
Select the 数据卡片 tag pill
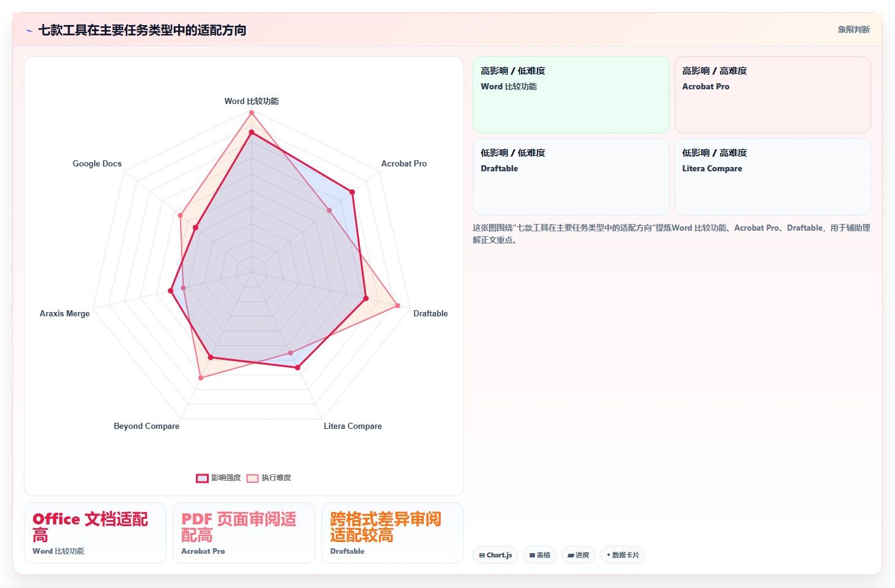[623, 555]
